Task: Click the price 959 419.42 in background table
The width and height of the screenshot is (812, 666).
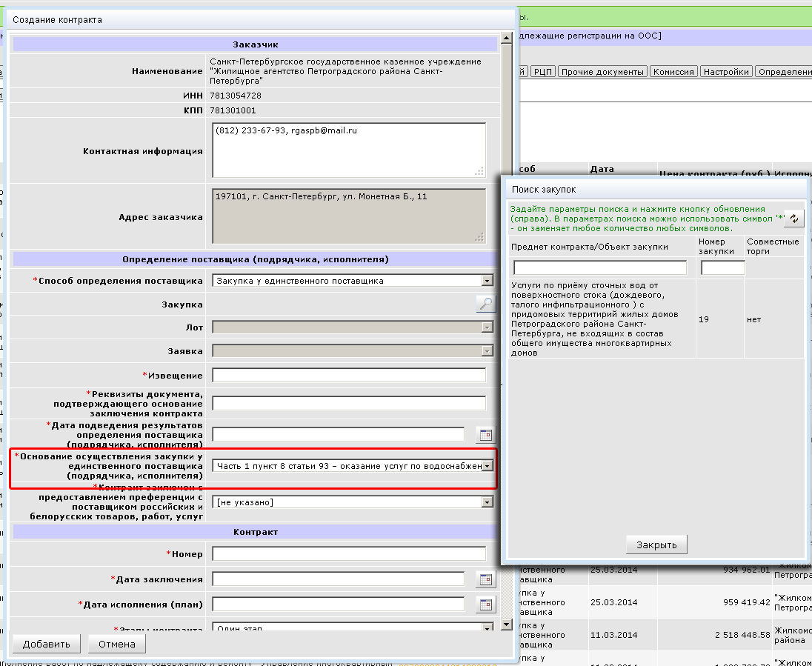Action: pyautogui.click(x=746, y=602)
